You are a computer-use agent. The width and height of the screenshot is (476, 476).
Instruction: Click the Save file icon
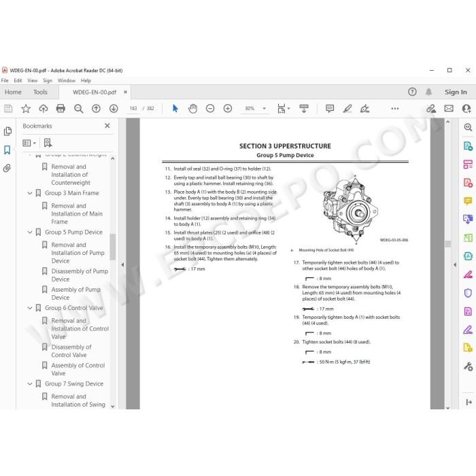coord(8,108)
